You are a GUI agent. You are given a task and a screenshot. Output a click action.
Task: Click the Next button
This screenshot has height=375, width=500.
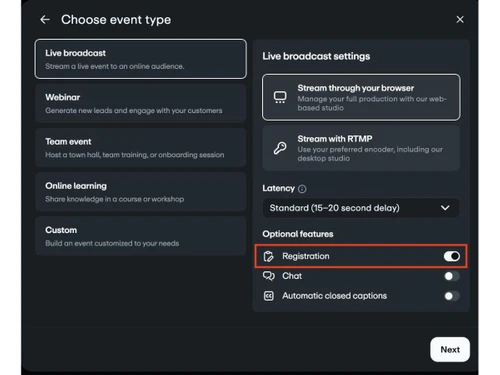450,349
